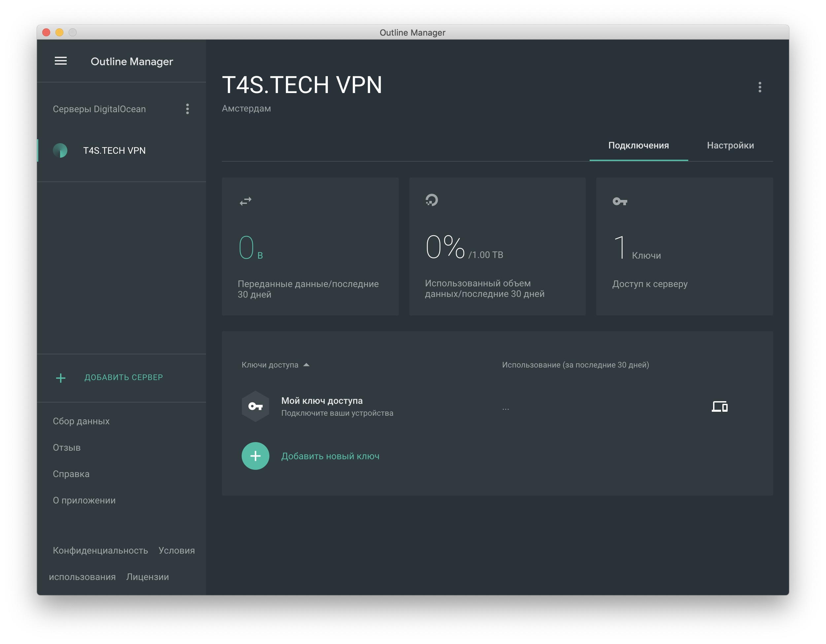Click the Амстердам location label
The image size is (826, 644).
point(246,109)
